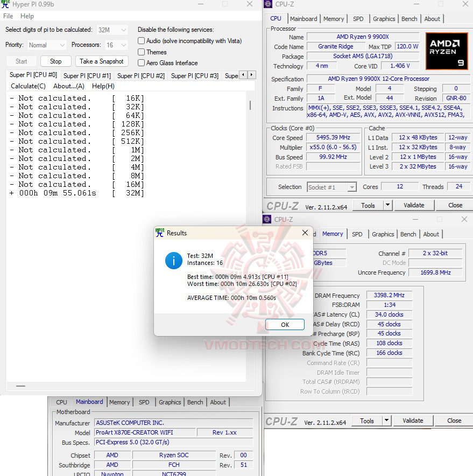Click Close in Memory CPU-Z window
473x476 pixels.
[454, 421]
